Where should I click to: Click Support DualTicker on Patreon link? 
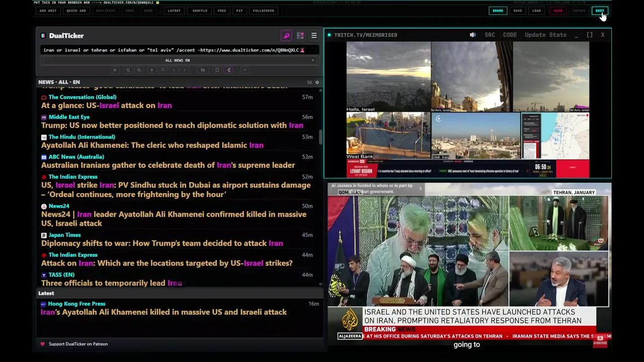(x=78, y=344)
